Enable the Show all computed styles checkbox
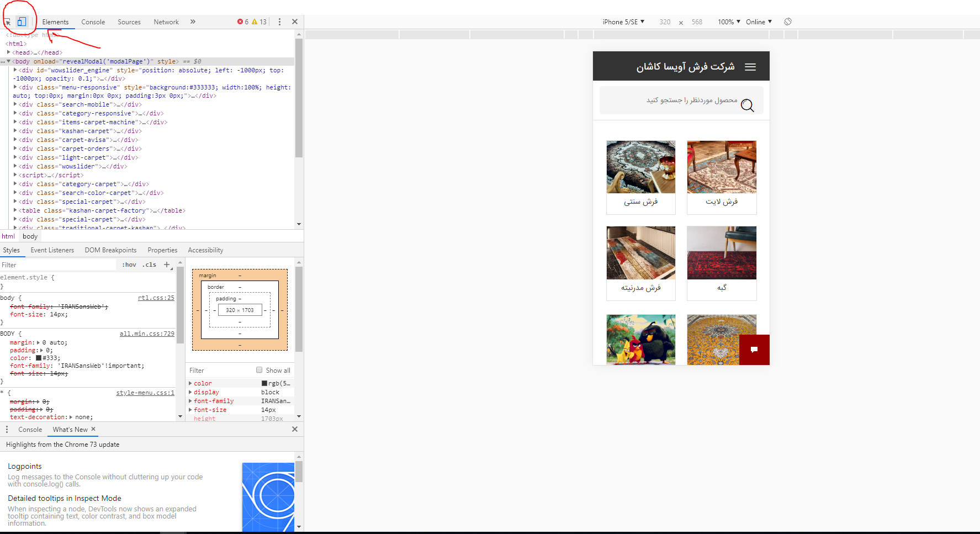The width and height of the screenshot is (980, 534). pyautogui.click(x=259, y=370)
